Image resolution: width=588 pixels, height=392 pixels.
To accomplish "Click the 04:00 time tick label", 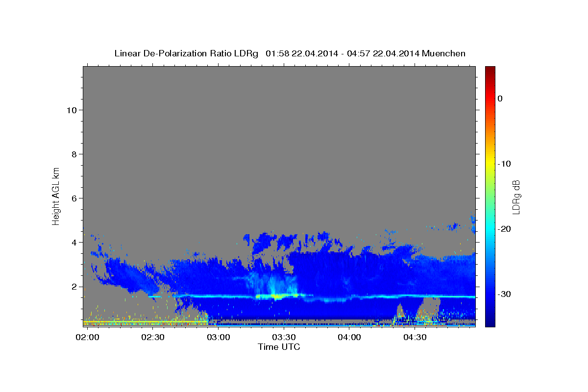I will pos(349,337).
